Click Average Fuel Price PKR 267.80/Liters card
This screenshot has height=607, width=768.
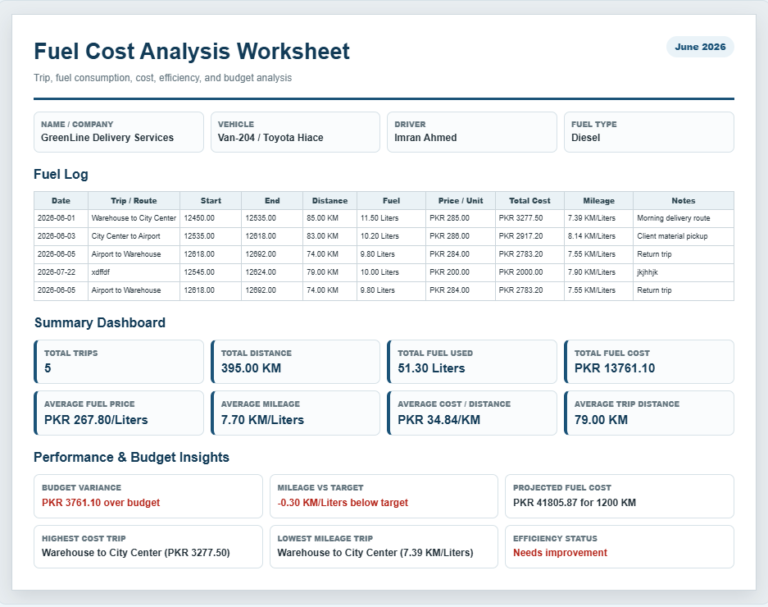tap(119, 413)
